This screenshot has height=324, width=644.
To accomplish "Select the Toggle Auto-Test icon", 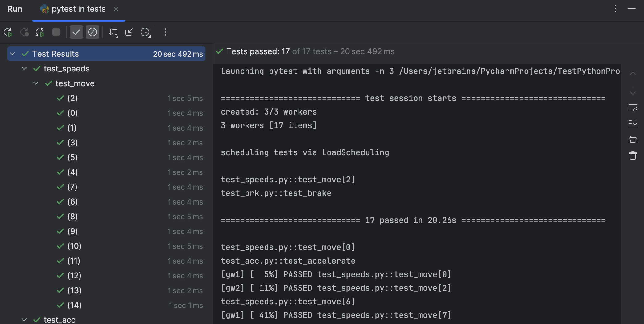I will point(39,32).
